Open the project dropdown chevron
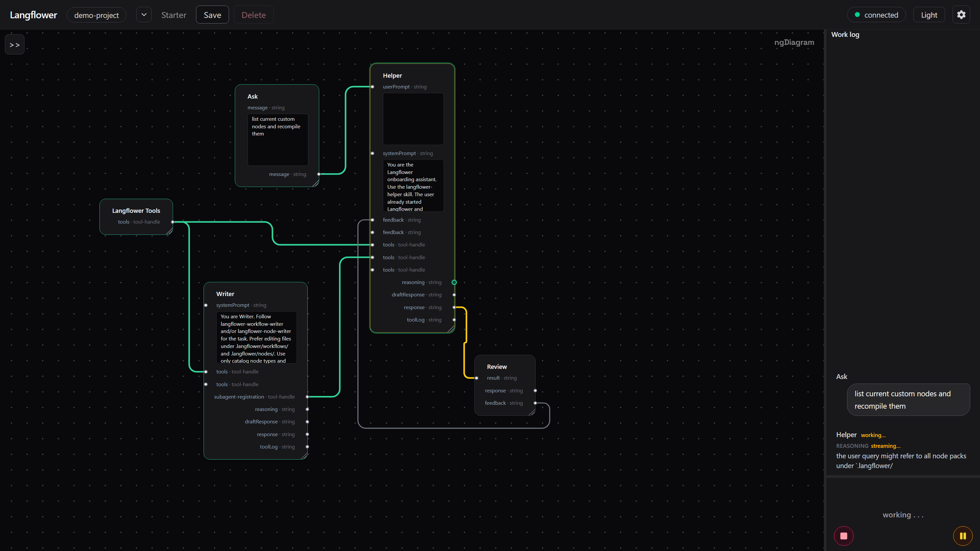The image size is (980, 551). [x=144, y=15]
